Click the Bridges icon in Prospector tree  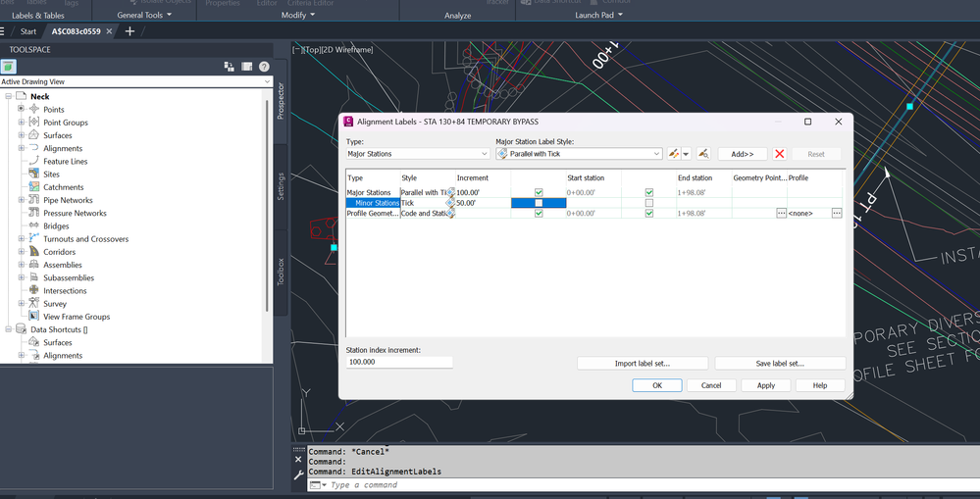tap(34, 226)
